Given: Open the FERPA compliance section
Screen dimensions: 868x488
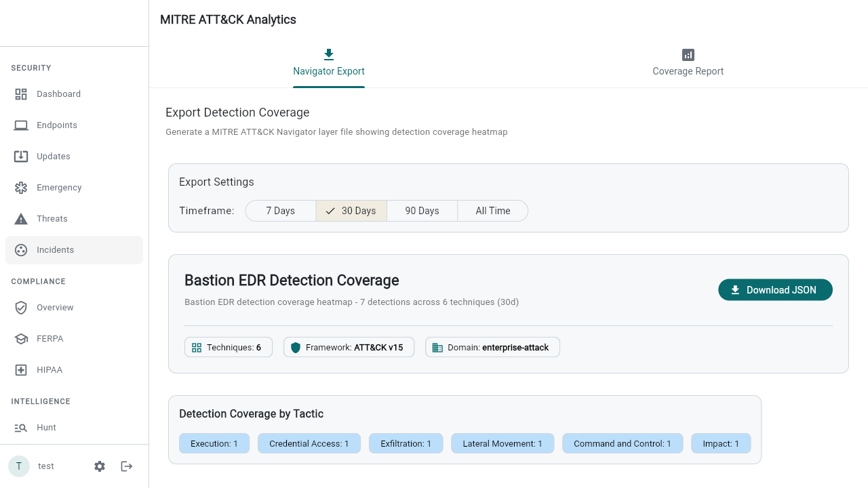Looking at the screenshot, I should [49, 338].
